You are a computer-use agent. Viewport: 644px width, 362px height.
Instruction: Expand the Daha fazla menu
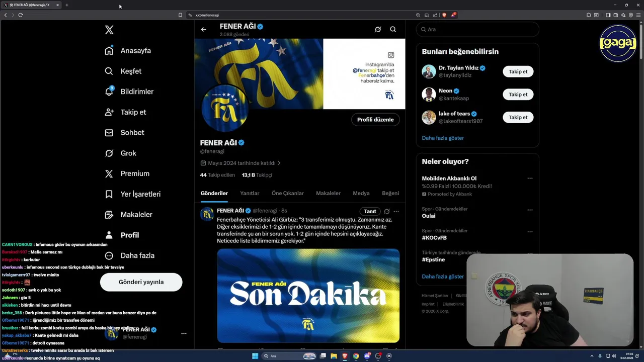click(x=130, y=255)
